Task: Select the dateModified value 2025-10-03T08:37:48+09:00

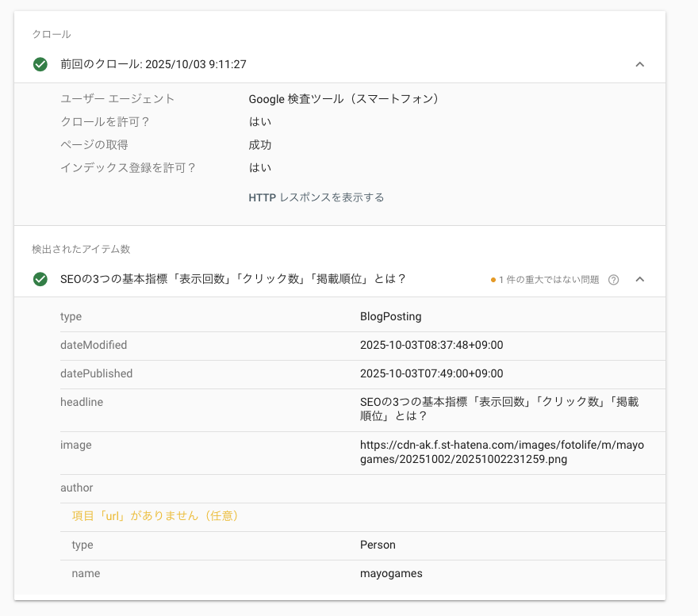Action: pos(431,345)
